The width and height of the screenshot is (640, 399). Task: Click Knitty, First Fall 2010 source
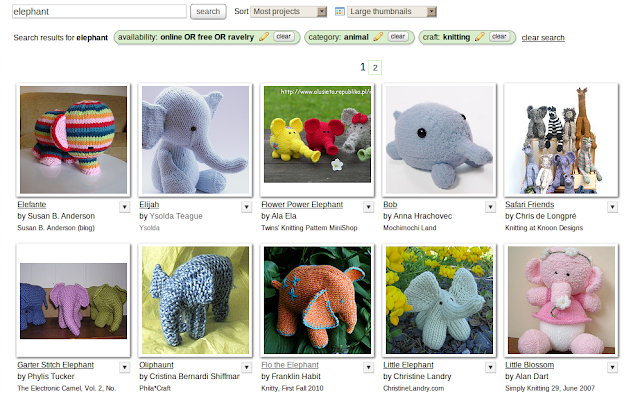pos(292,388)
